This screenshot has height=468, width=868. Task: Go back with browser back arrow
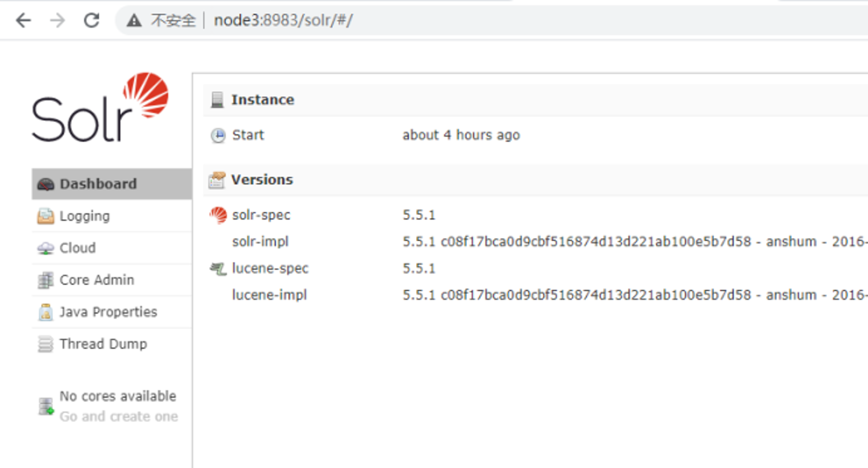(23, 20)
